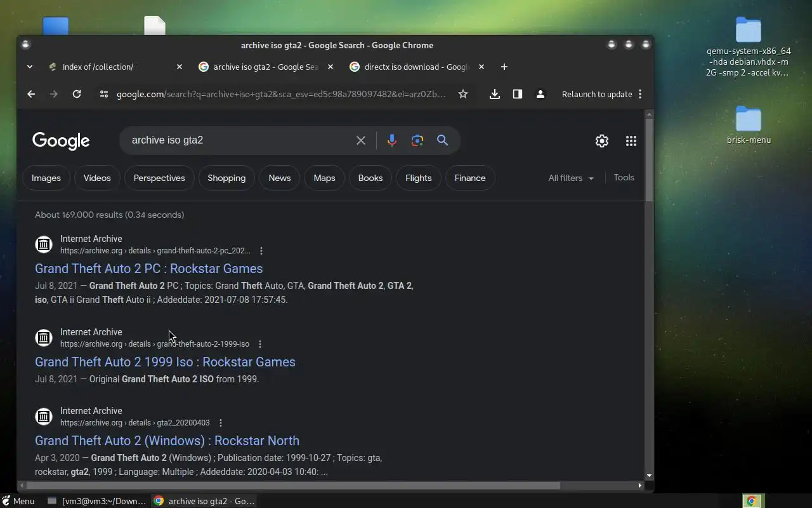This screenshot has height=508, width=812.
Task: Open Google apps grid
Action: 631,141
